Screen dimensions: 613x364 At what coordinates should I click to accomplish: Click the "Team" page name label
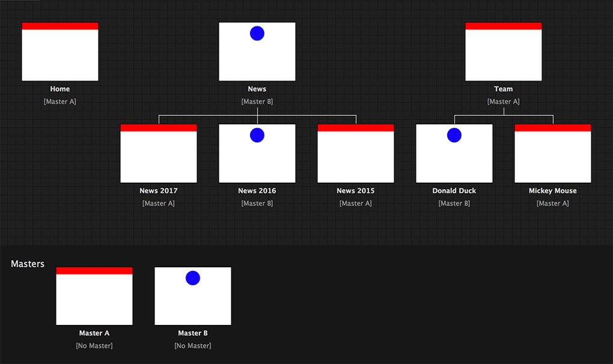[x=503, y=89]
